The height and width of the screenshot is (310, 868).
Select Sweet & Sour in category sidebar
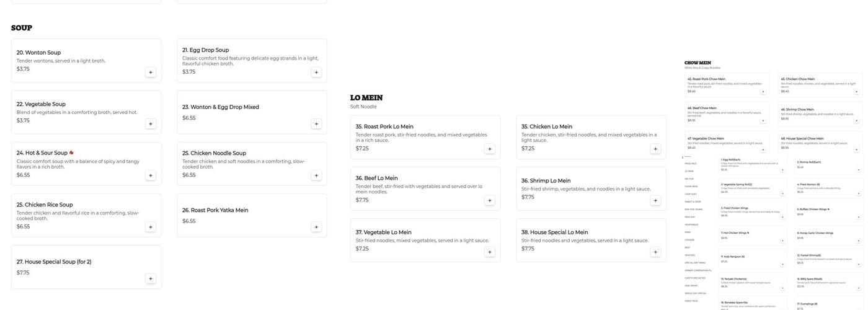coord(693,201)
